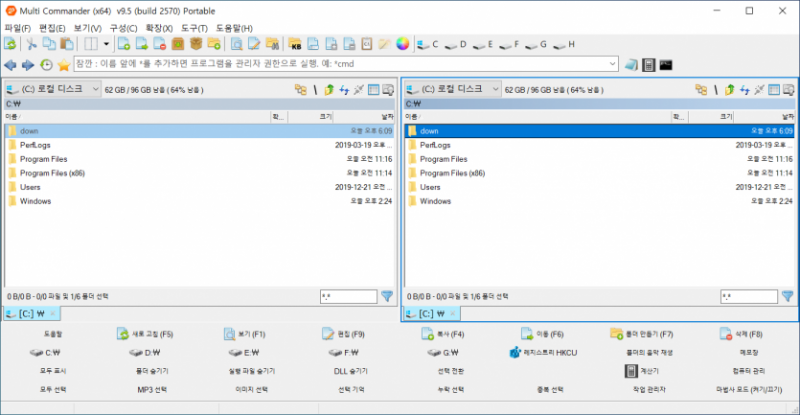800x415 pixels.
Task: Click the unpack open box icon
Action: click(196, 44)
